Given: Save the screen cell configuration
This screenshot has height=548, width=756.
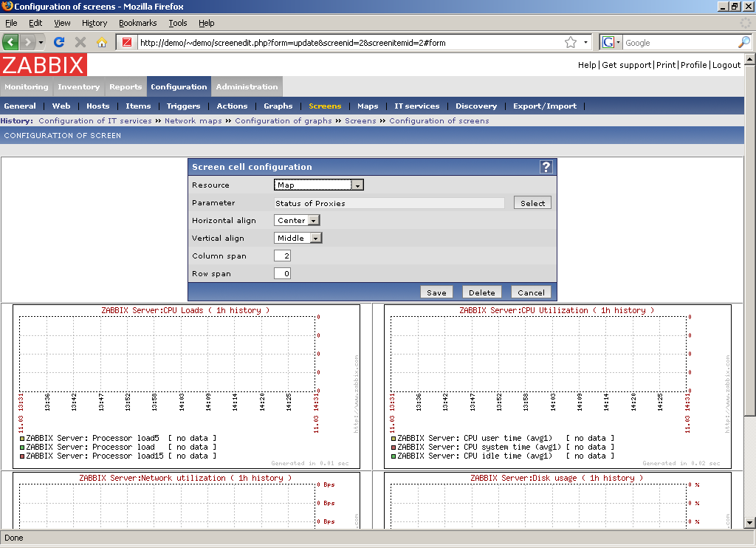Looking at the screenshot, I should pyautogui.click(x=436, y=292).
